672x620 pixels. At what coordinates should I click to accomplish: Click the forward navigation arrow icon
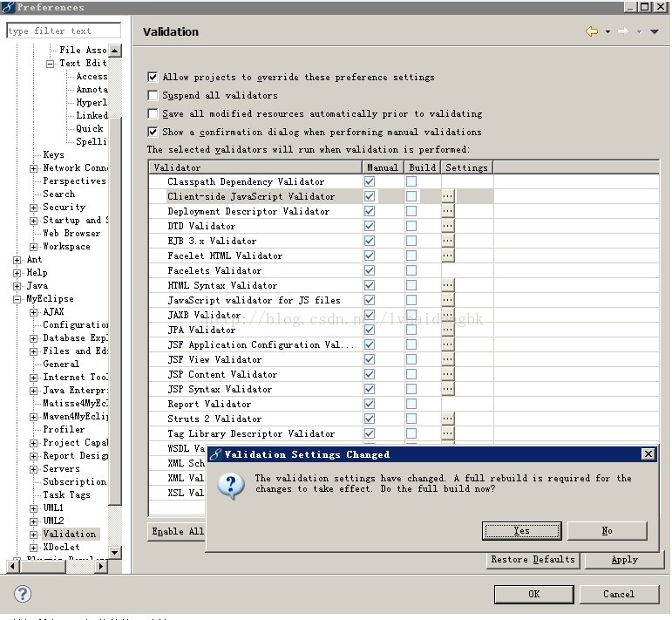[623, 31]
